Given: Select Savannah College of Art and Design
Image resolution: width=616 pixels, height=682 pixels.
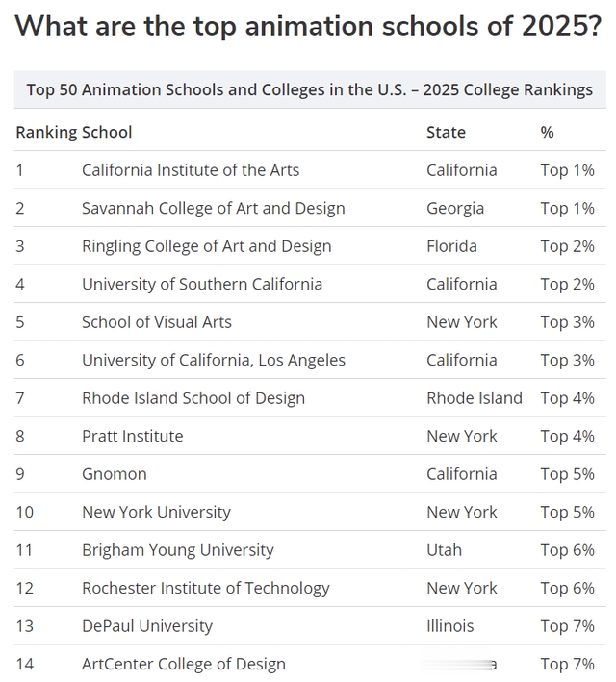Looking at the screenshot, I should coord(214,209).
